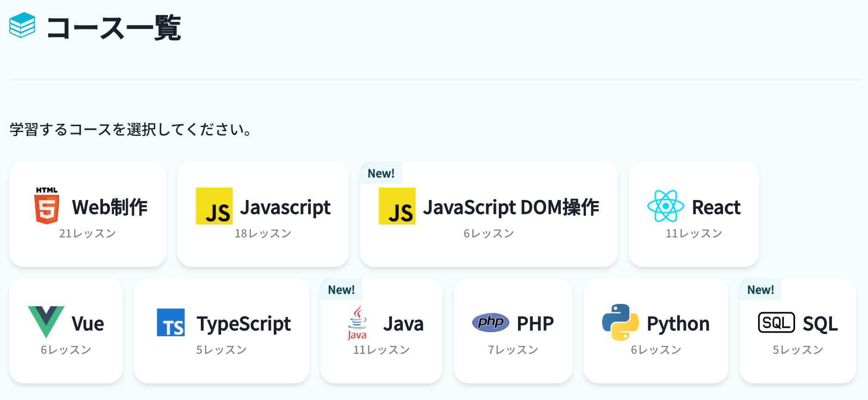
Task: Click the stacked books icon in header
Action: coord(22,25)
